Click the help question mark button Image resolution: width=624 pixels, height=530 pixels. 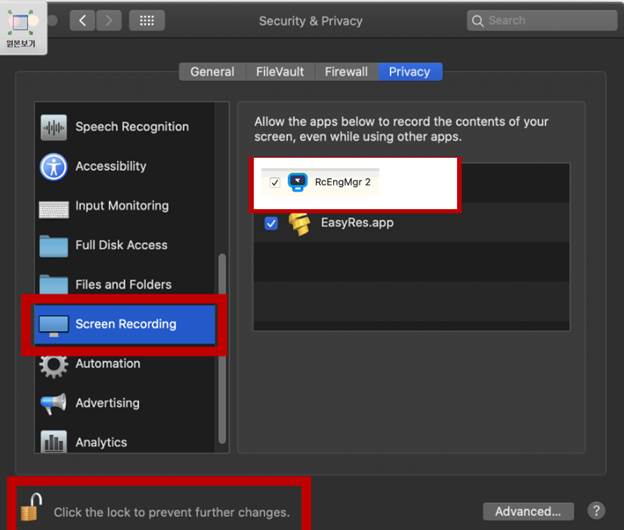(596, 511)
